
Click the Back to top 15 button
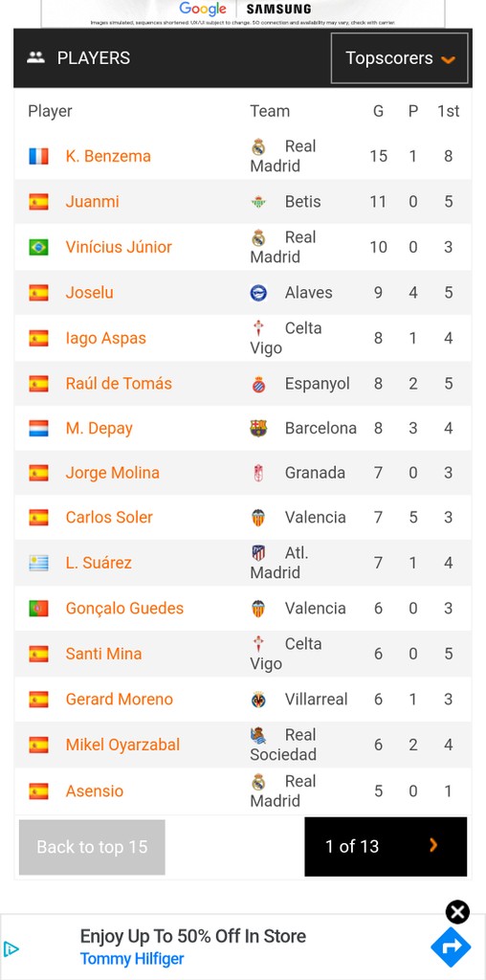[92, 847]
